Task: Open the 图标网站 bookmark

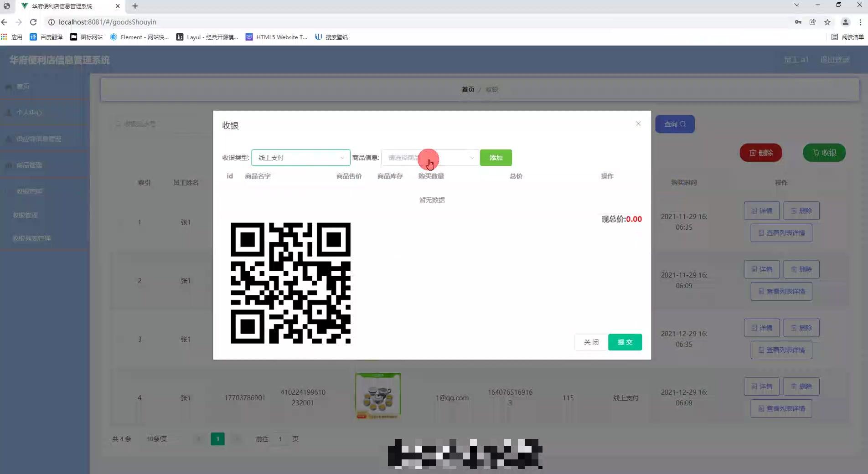Action: click(86, 37)
